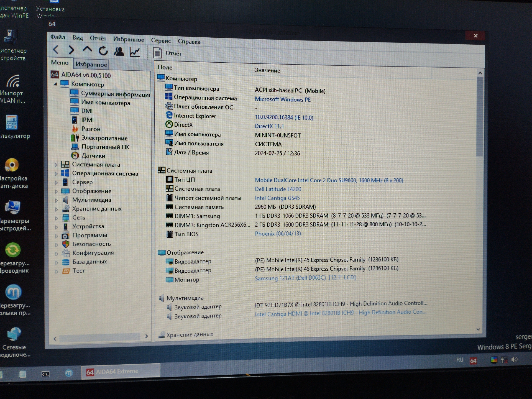Select the Программы tree item
Viewport: 532px width, 399px height.
click(84, 235)
